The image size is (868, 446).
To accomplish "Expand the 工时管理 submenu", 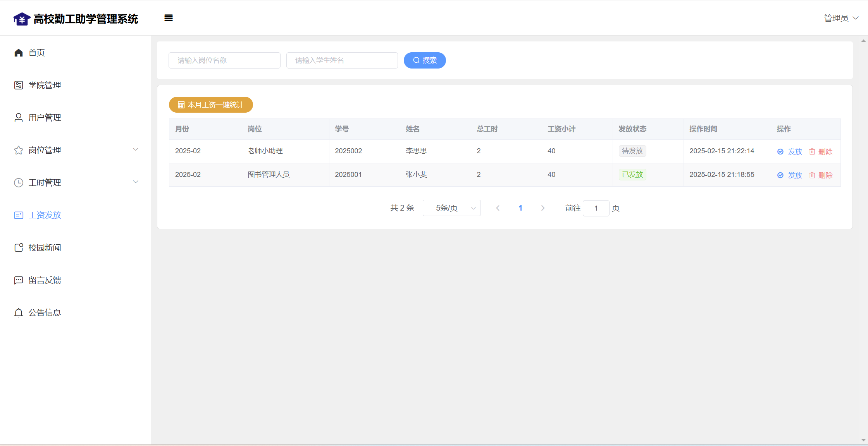I will click(136, 182).
